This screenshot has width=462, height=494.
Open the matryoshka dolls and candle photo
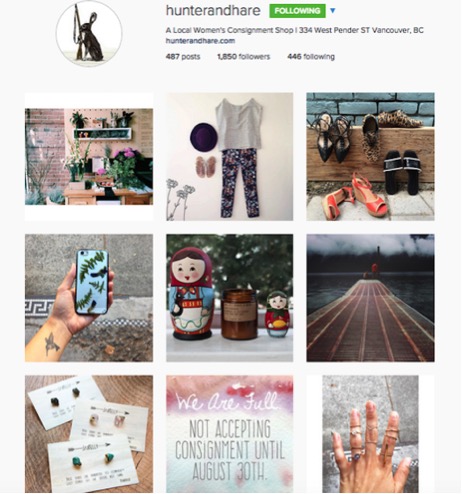tap(230, 298)
